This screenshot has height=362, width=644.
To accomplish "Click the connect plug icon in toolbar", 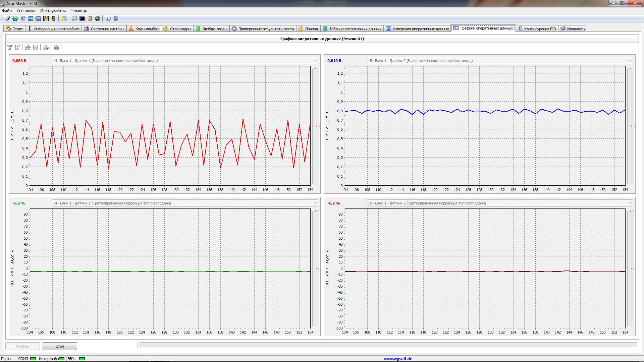I will (x=7, y=18).
